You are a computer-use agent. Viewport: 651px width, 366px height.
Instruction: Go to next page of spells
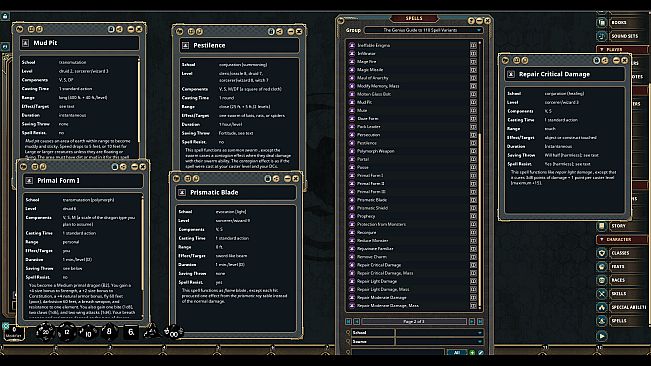pos(472,322)
